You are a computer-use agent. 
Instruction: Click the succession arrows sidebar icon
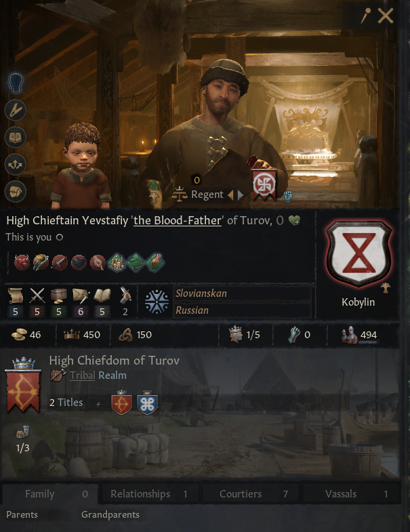point(16,165)
